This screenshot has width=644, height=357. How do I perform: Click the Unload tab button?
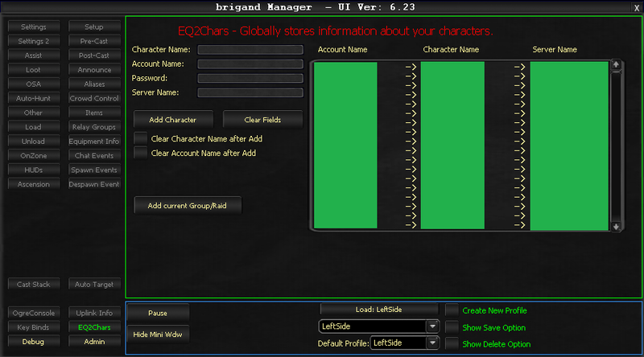pos(34,142)
